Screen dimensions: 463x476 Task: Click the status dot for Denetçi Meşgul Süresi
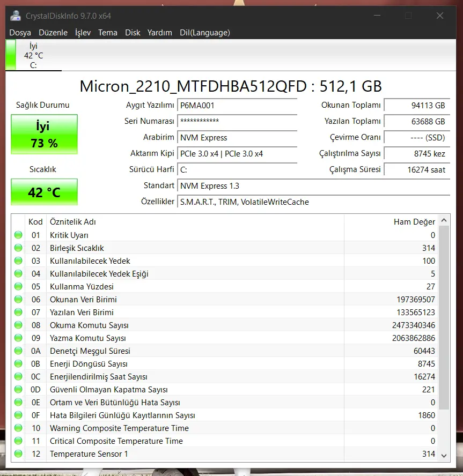(x=18, y=351)
